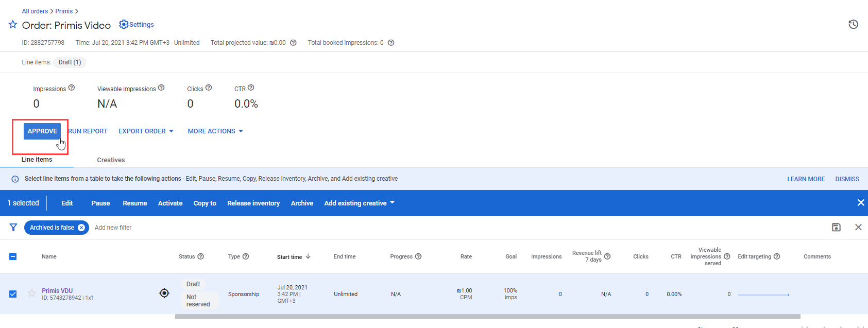Screen dimensions: 868x328
Task: Click the targeting icon for Primis VDU
Action: click(164, 293)
